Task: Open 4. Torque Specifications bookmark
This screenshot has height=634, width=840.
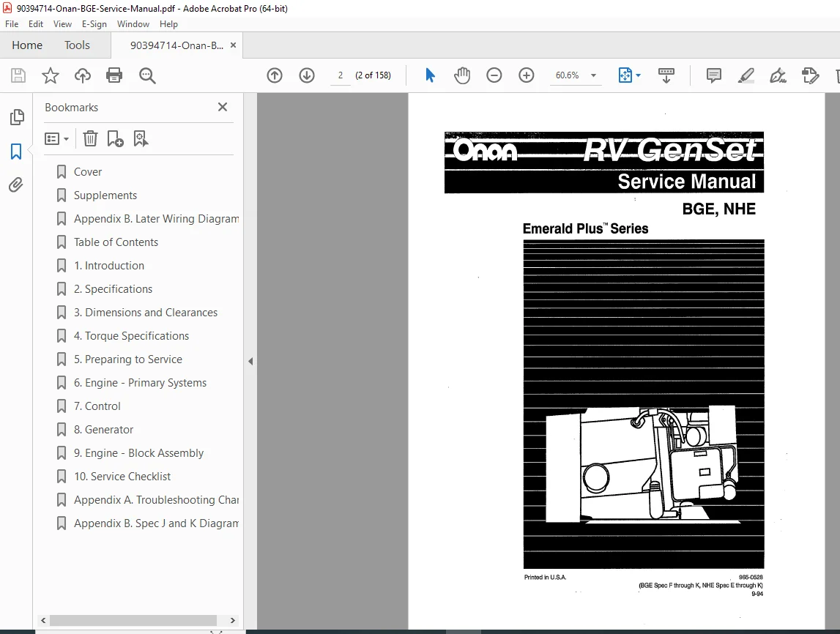Action: pos(132,336)
